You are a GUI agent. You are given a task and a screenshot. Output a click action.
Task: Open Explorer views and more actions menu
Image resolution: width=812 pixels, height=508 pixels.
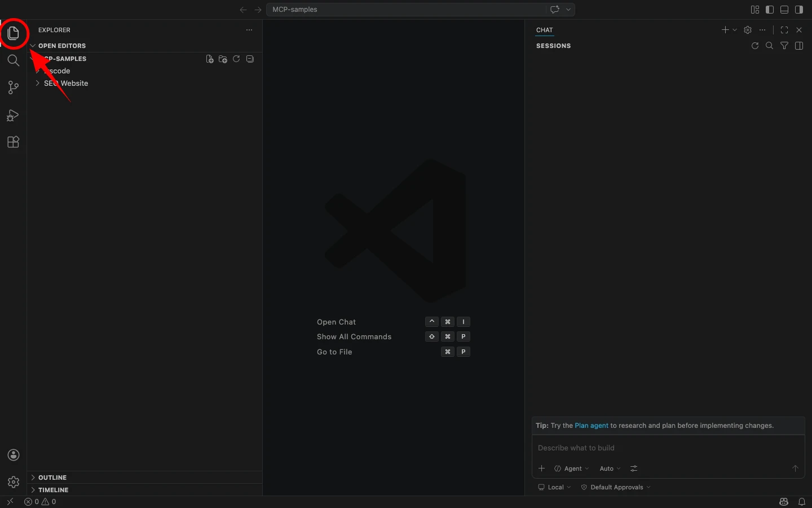click(x=249, y=30)
